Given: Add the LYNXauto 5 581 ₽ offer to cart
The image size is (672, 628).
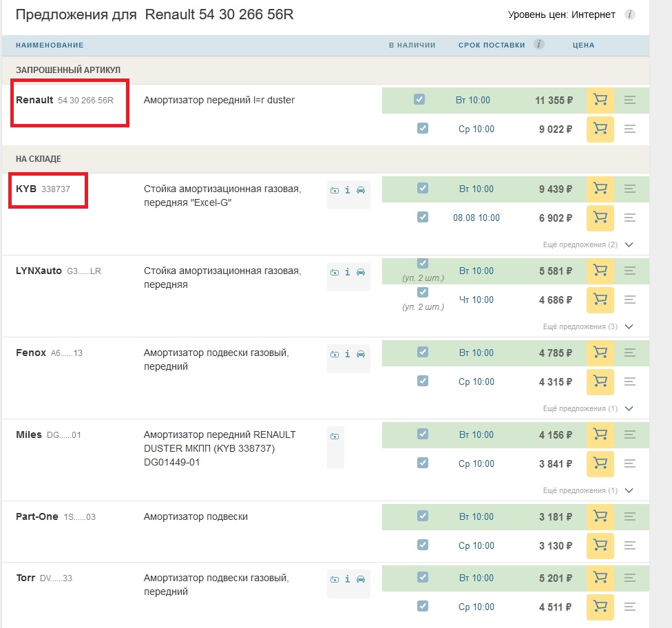Looking at the screenshot, I should pyautogui.click(x=600, y=271).
